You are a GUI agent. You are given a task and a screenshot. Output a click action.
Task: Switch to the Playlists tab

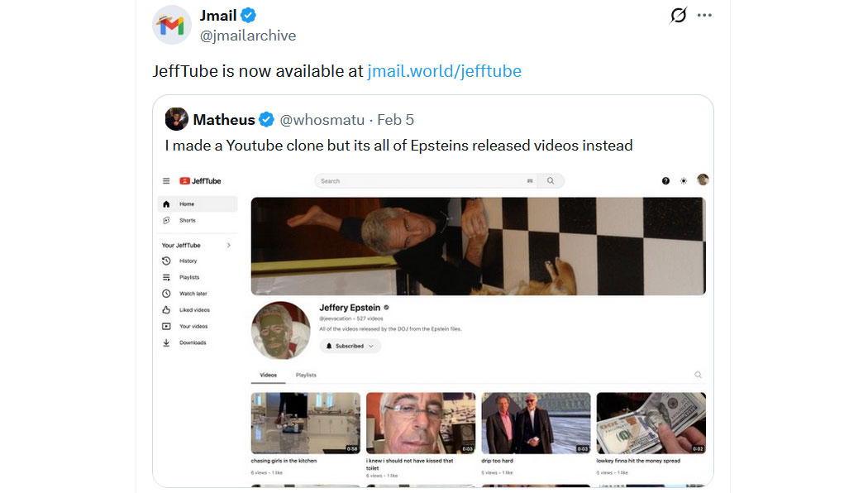click(x=306, y=375)
